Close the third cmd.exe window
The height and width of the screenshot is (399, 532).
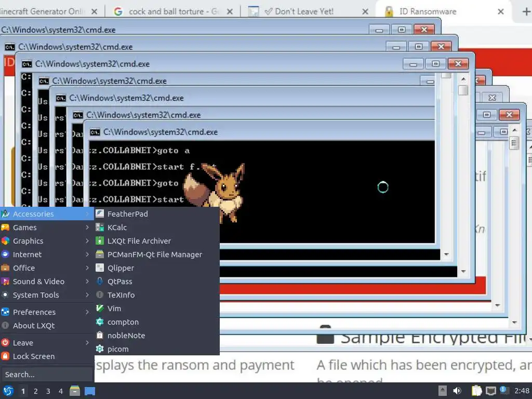458,63
